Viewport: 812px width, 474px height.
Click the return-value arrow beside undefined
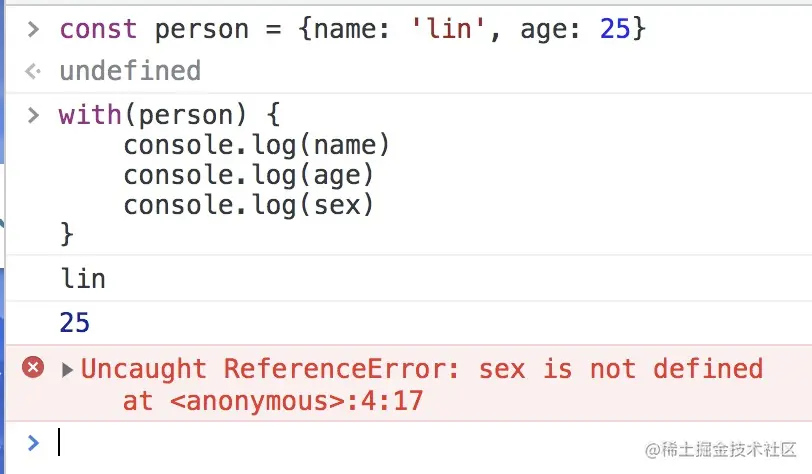pos(33,71)
